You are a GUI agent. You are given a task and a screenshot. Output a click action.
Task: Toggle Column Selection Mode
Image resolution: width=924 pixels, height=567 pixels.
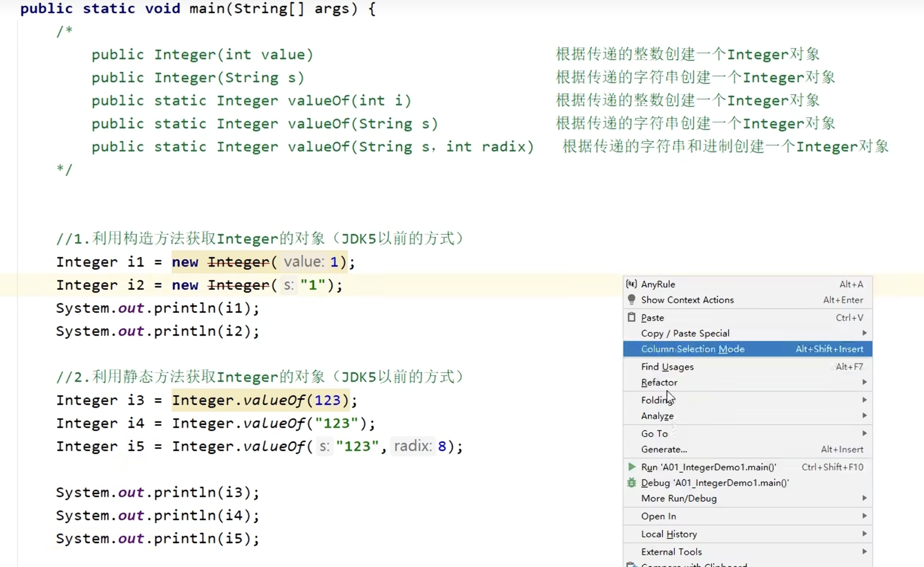[692, 349]
